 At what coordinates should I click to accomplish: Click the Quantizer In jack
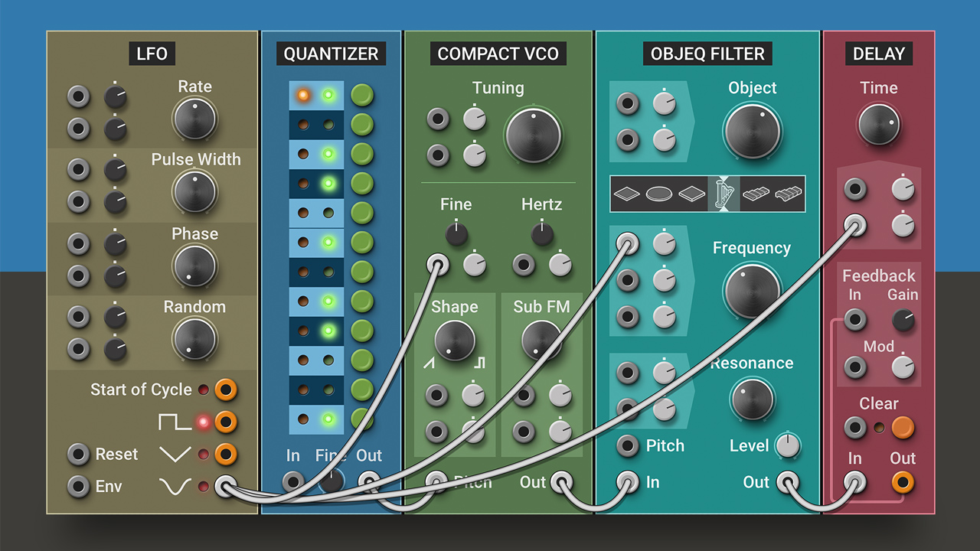[x=293, y=482]
